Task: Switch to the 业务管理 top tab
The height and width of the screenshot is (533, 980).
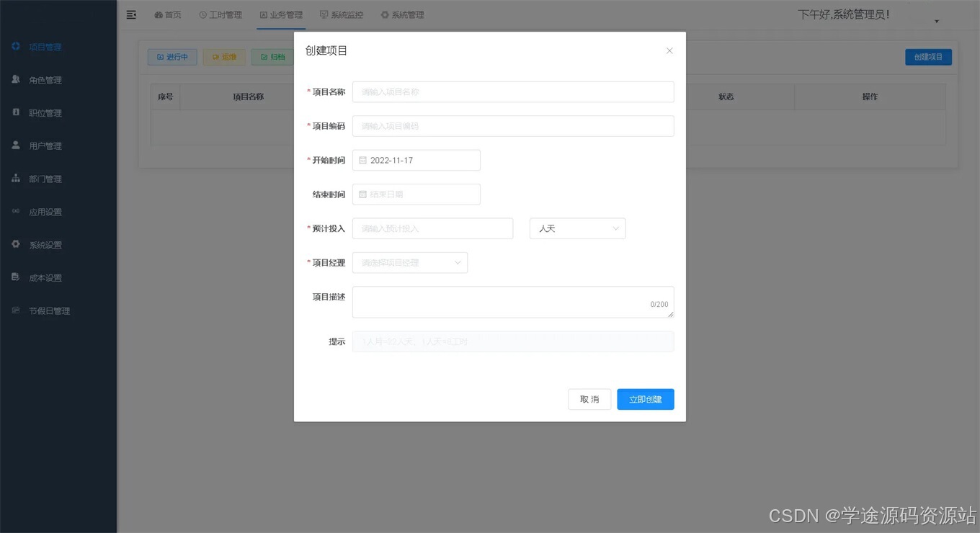Action: [x=281, y=14]
